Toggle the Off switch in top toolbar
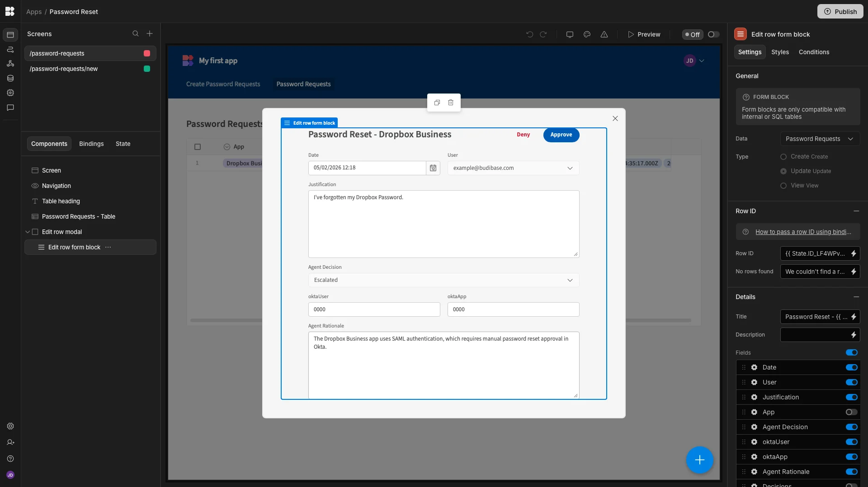The image size is (868, 487). (713, 34)
